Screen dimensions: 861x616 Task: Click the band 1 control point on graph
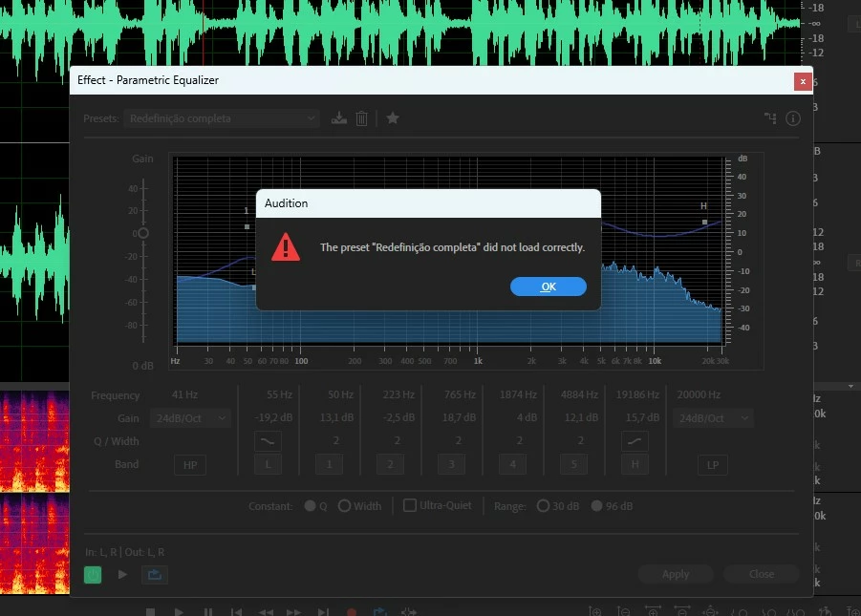[x=248, y=226]
